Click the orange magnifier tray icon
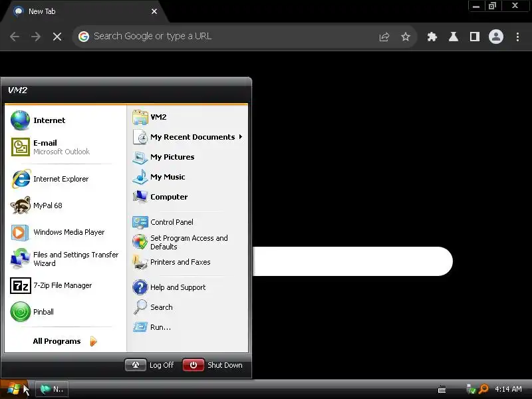532x399 pixels. 483,389
